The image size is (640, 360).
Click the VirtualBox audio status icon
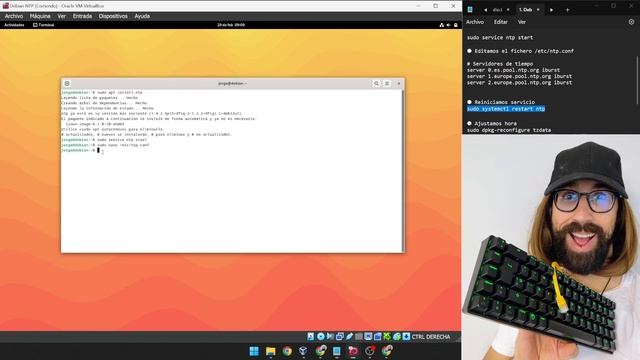coord(330,336)
